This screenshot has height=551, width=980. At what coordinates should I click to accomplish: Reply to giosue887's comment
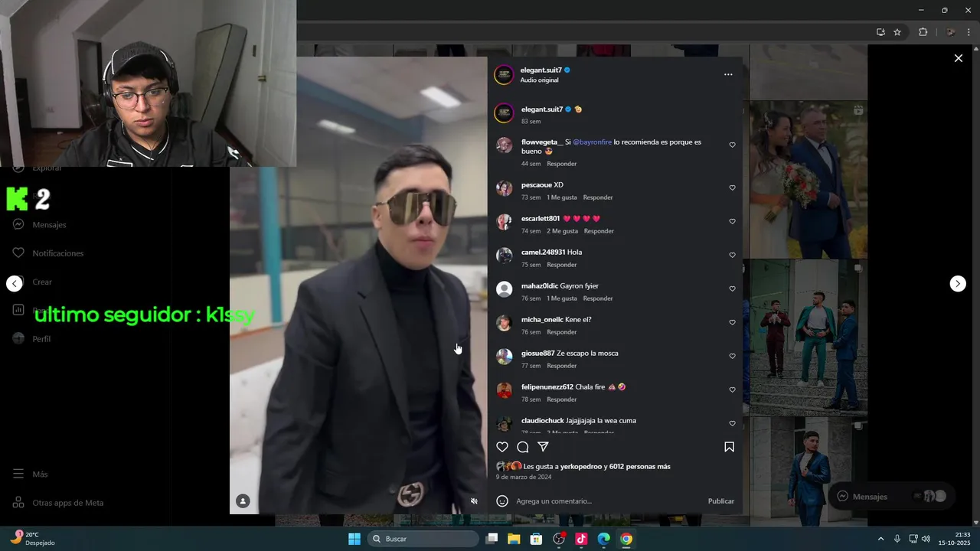[562, 366]
